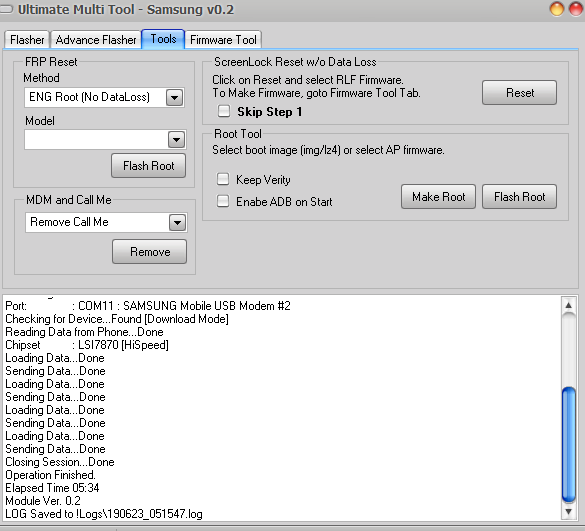Image resolution: width=585 pixels, height=531 pixels.
Task: Enable the Skip Step 1 checkbox
Action: coord(224,111)
